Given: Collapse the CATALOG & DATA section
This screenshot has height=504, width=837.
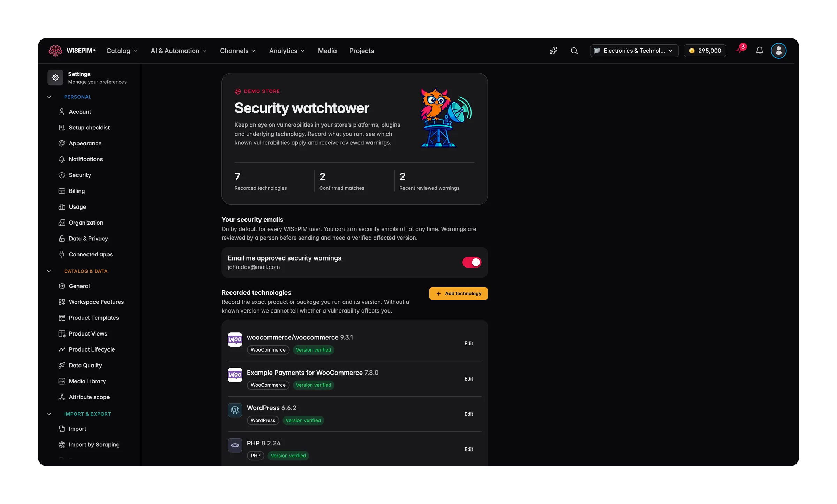Looking at the screenshot, I should 49,271.
